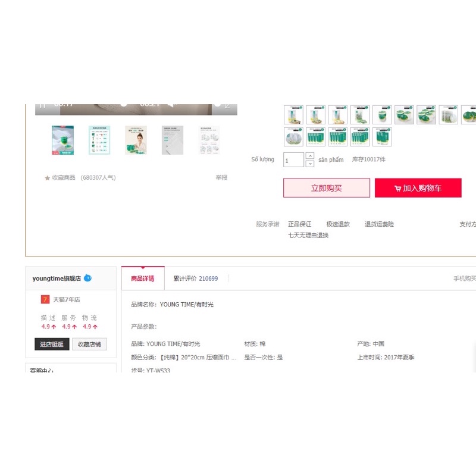Click the cart icon on 加入购物车
Image resolution: width=476 pixels, height=476 pixels.
point(397,189)
